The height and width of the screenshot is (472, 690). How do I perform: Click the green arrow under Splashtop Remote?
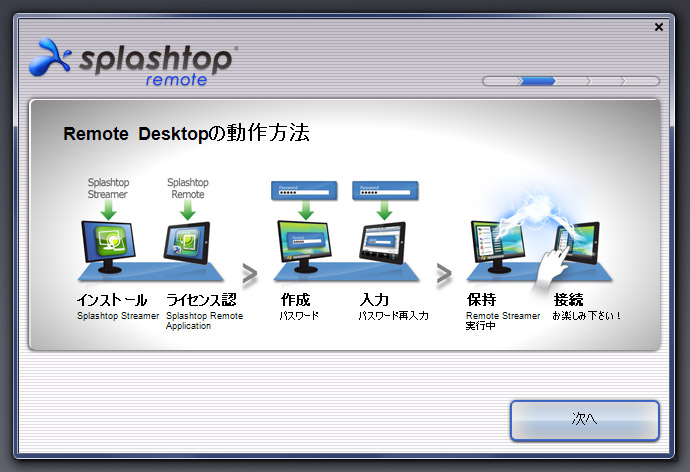188,210
